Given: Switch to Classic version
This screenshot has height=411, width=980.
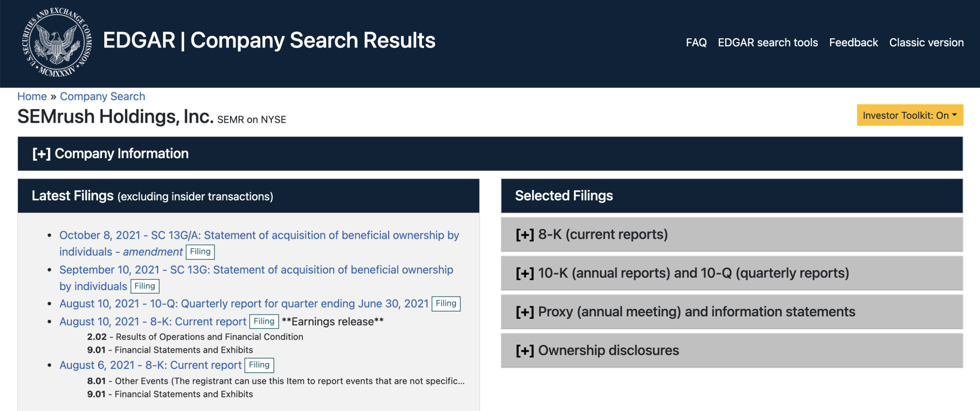Looking at the screenshot, I should point(926,43).
